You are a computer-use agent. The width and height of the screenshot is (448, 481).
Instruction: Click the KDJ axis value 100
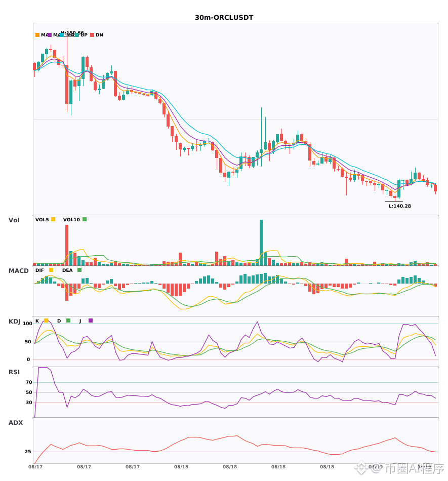[28, 324]
